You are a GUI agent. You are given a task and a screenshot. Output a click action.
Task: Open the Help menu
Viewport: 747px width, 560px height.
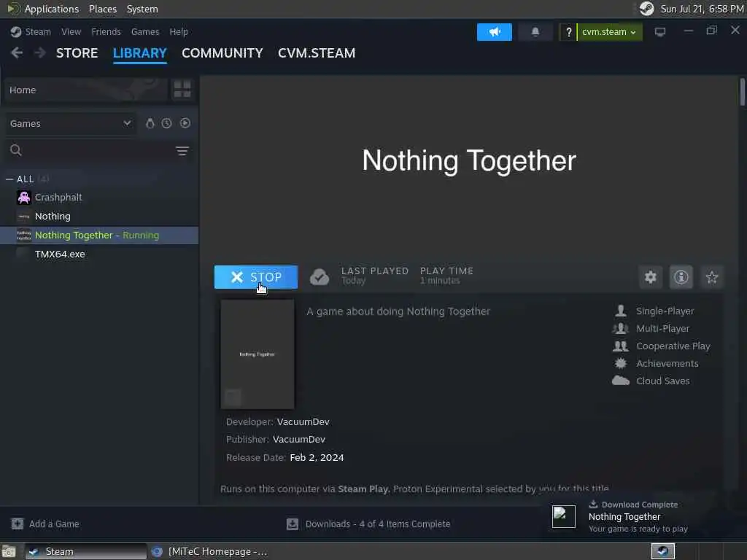point(179,32)
